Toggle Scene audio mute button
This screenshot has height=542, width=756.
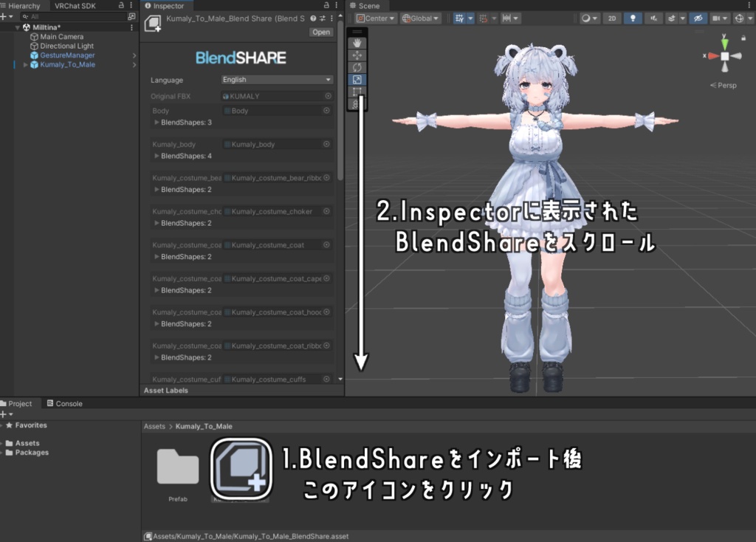point(653,18)
